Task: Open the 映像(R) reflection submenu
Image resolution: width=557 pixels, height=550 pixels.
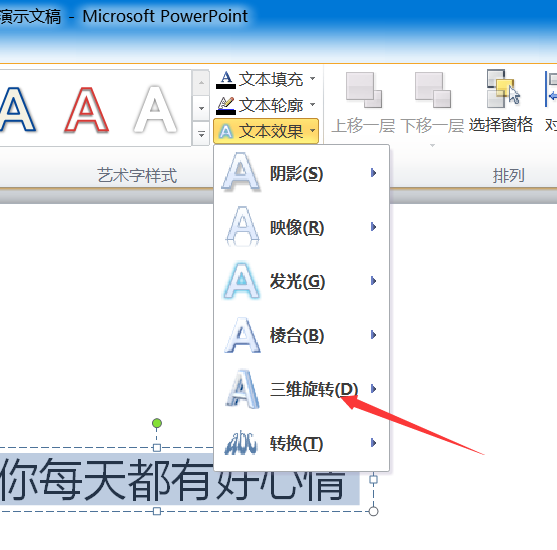Action: coord(301,227)
